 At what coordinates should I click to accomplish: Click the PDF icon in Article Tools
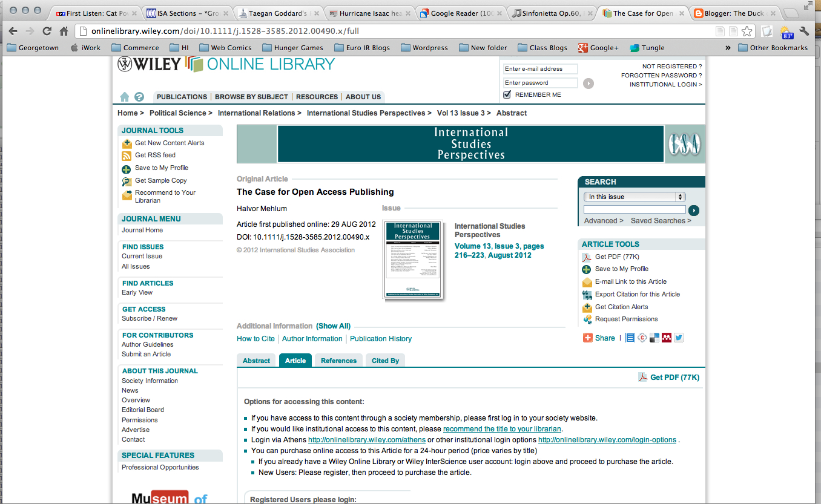[x=587, y=257]
